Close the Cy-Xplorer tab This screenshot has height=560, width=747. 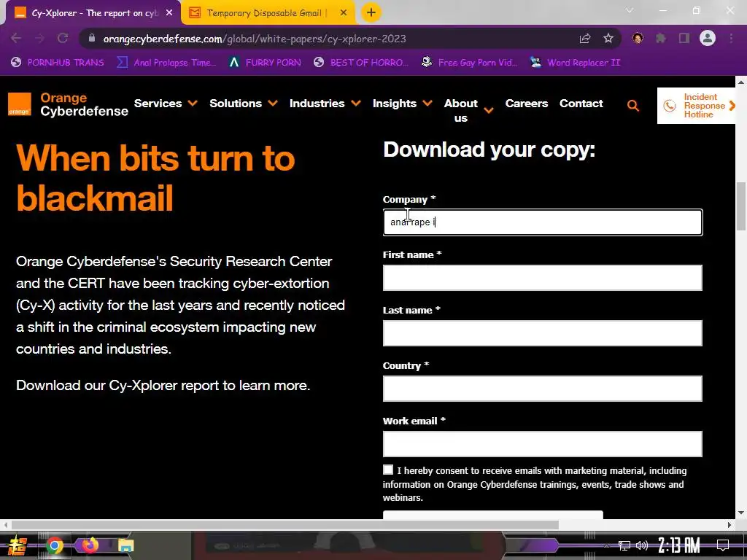coord(169,13)
